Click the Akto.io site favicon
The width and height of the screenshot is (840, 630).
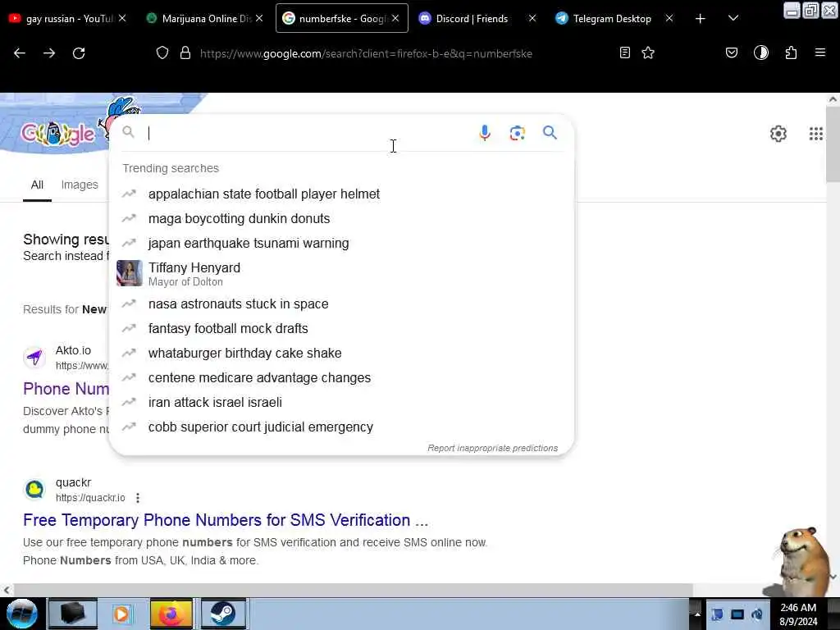34,358
